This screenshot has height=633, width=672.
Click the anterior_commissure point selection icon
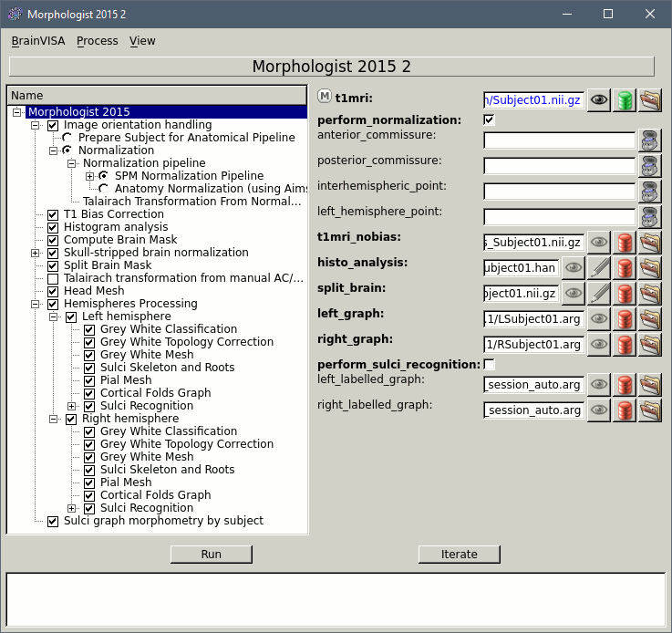(650, 140)
